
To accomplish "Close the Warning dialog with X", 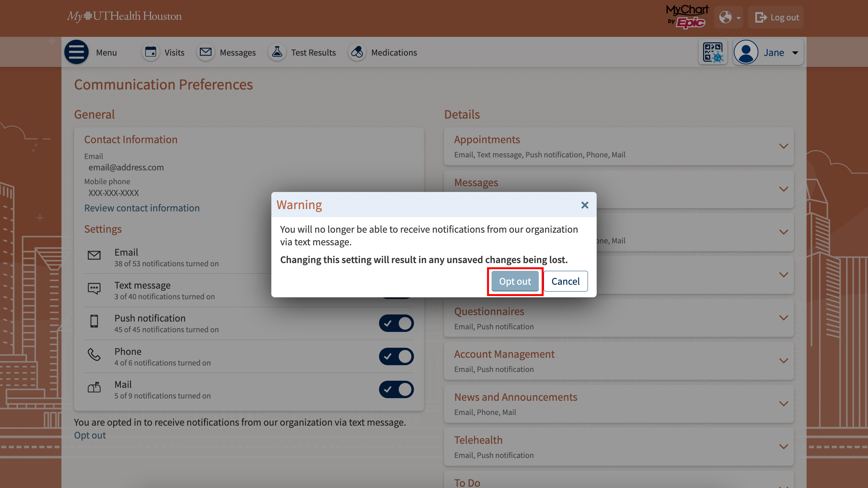I will pos(585,205).
